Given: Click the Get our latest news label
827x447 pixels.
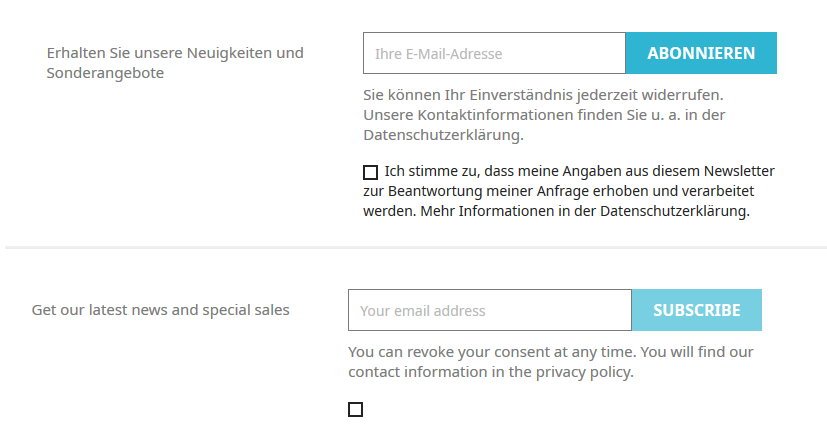Looking at the screenshot, I should [160, 310].
